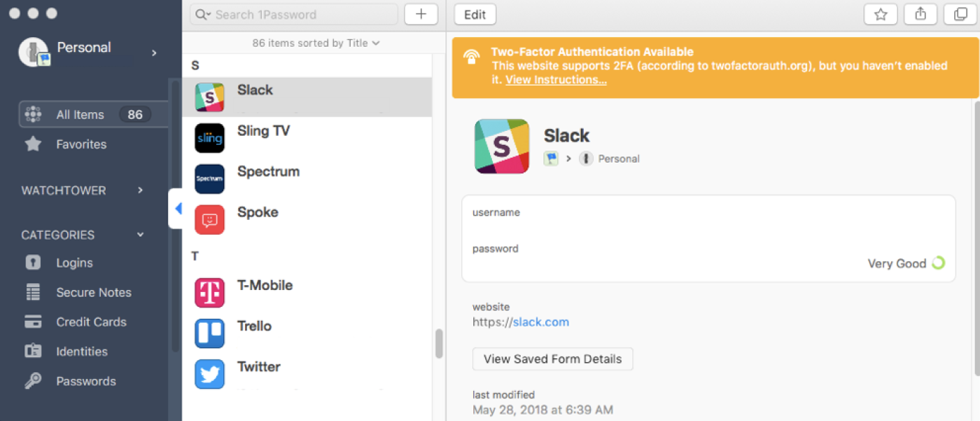Expand the Personal vault switcher chevron
980x421 pixels.
tap(154, 53)
